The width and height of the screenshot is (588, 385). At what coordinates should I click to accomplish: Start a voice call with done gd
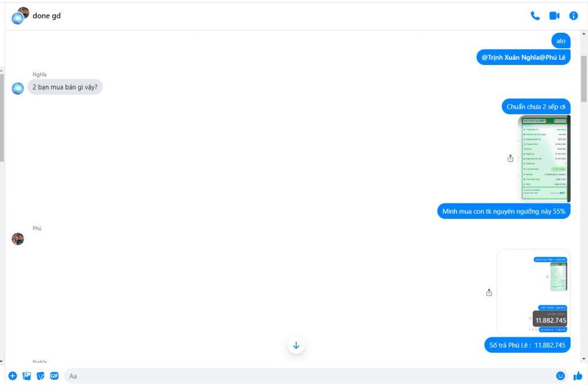[x=535, y=16]
